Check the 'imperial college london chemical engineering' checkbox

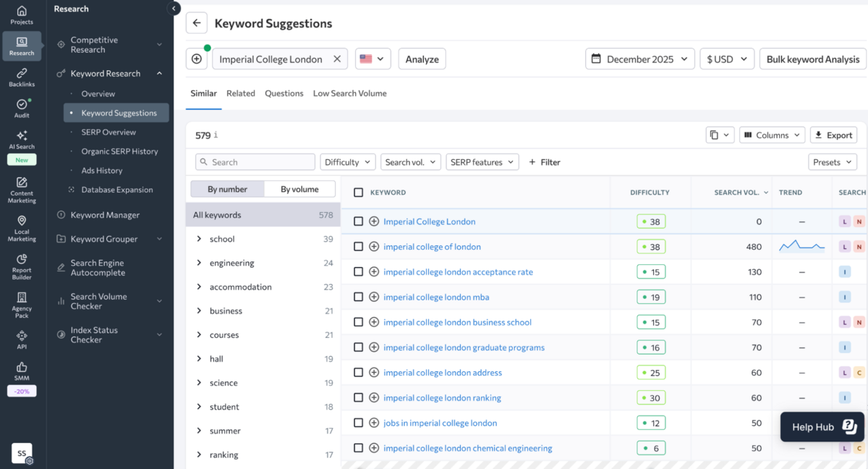(358, 448)
